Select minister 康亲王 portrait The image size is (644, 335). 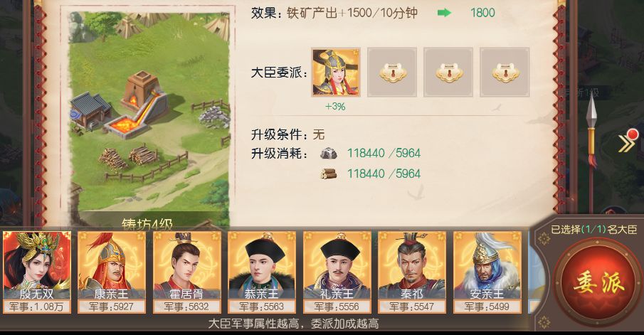(x=112, y=272)
